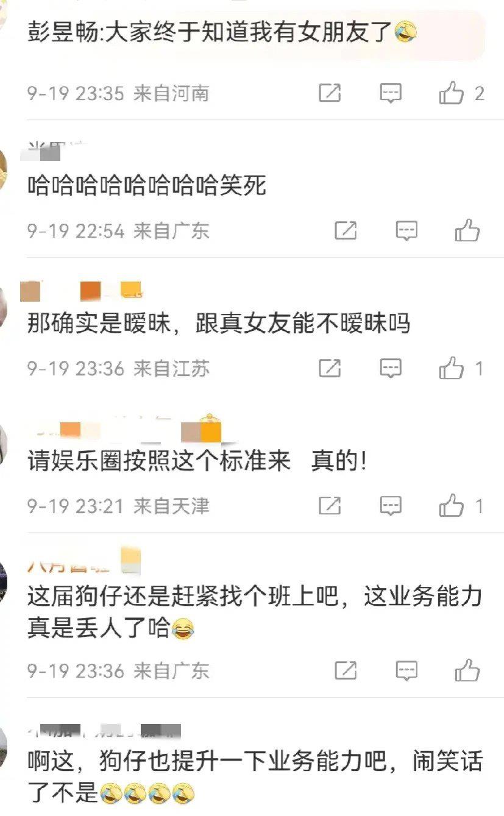Share the comment from 江苏
Viewport: 504px width, 816px height.
point(330,367)
